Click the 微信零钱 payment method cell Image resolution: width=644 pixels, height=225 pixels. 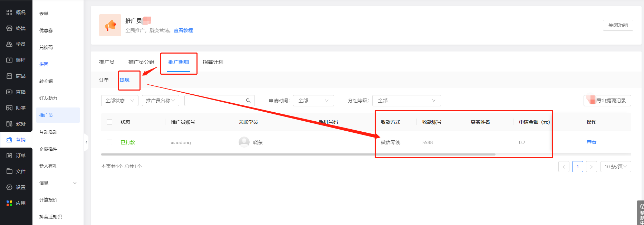(x=391, y=142)
